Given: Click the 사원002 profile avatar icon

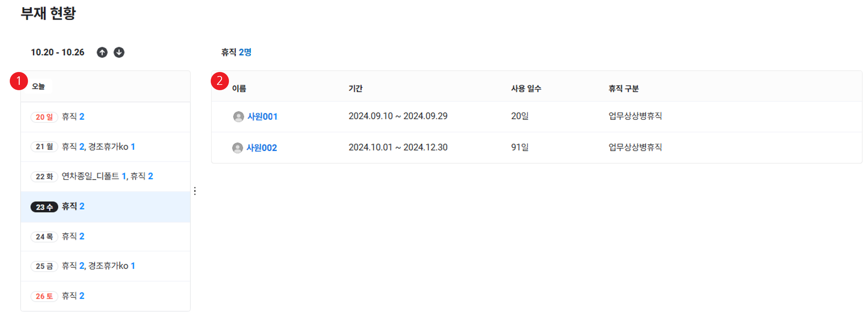Looking at the screenshot, I should pos(237,148).
